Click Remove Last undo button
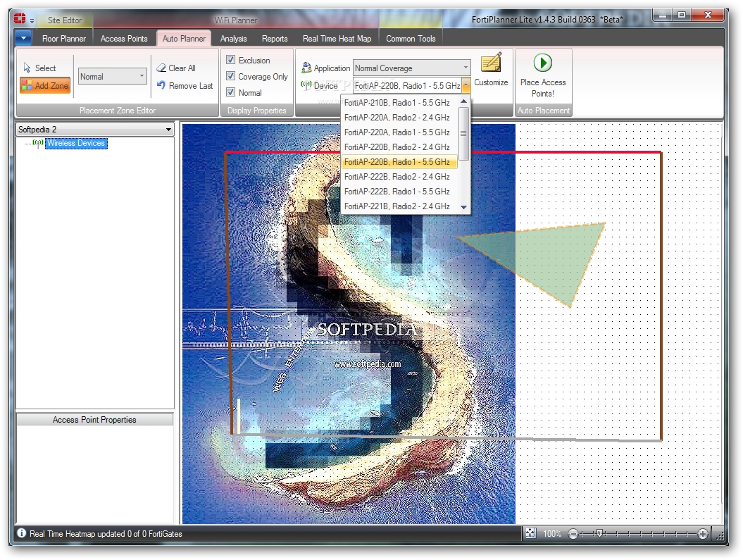 pos(185,86)
